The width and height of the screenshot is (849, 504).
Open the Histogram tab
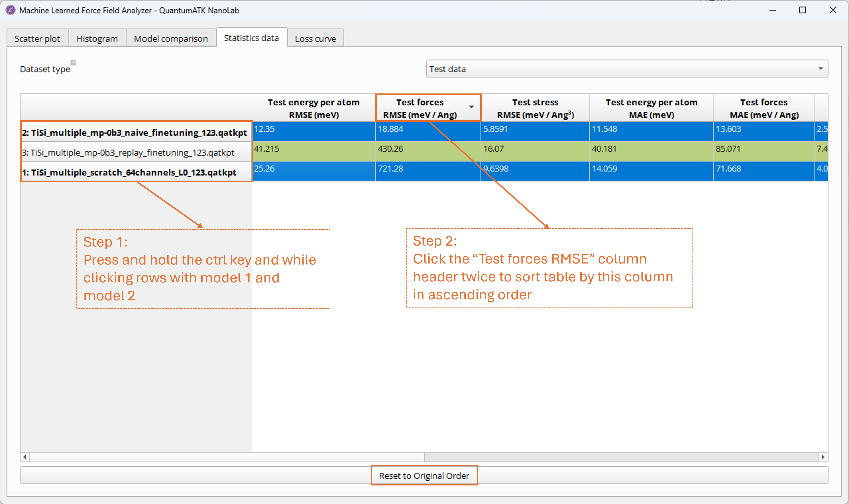[x=97, y=39]
